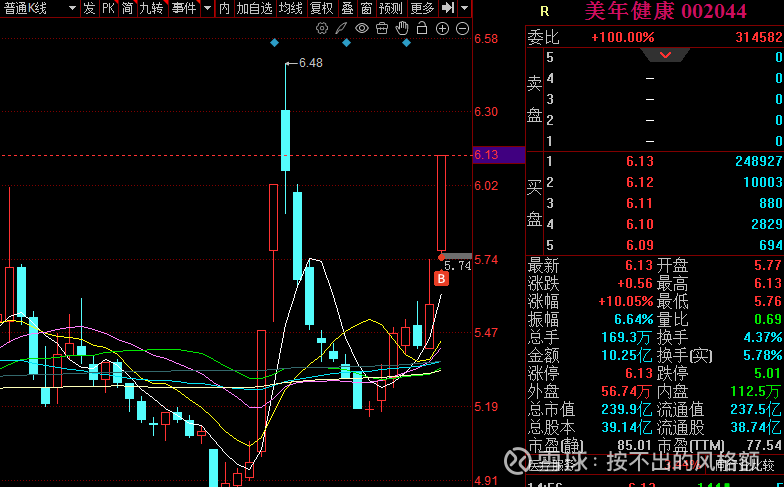The height and width of the screenshot is (487, 784).
Task: Click the middle blue diamond event marker
Action: [x=346, y=43]
